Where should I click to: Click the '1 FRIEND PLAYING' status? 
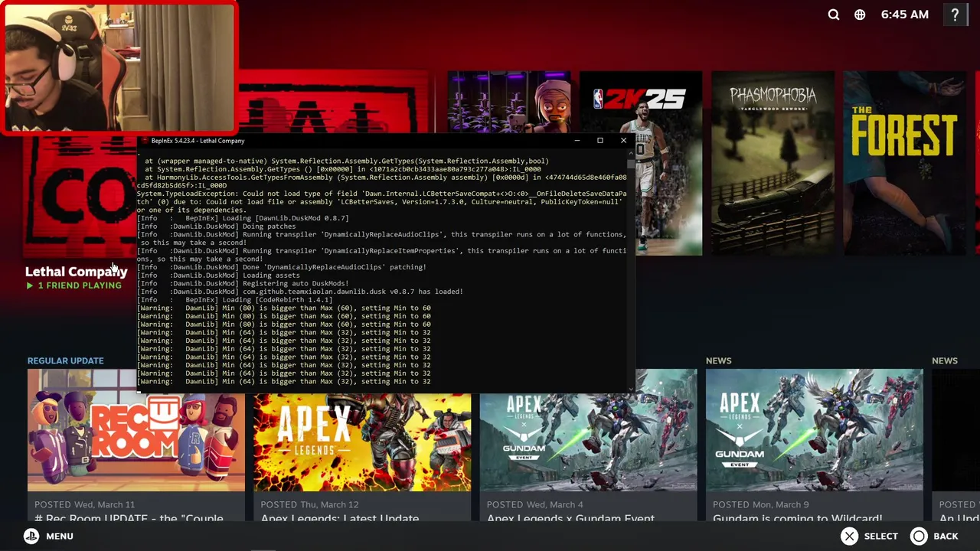80,285
